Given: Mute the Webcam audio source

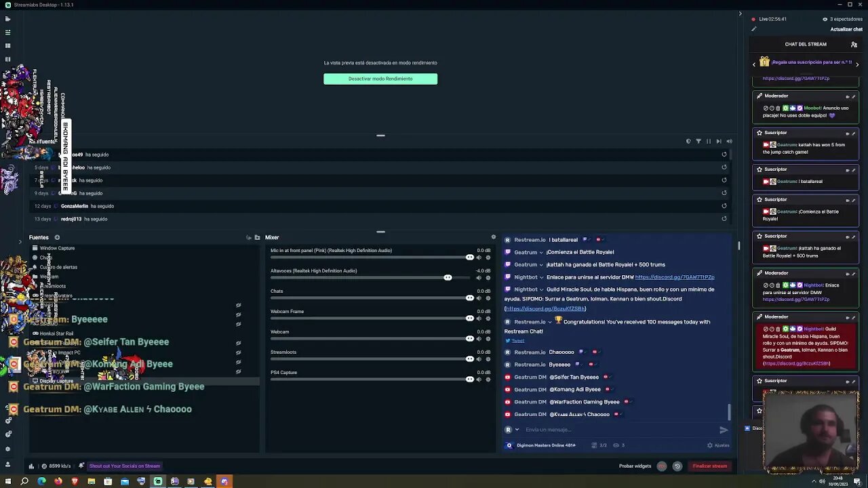Looking at the screenshot, I should coord(479,339).
